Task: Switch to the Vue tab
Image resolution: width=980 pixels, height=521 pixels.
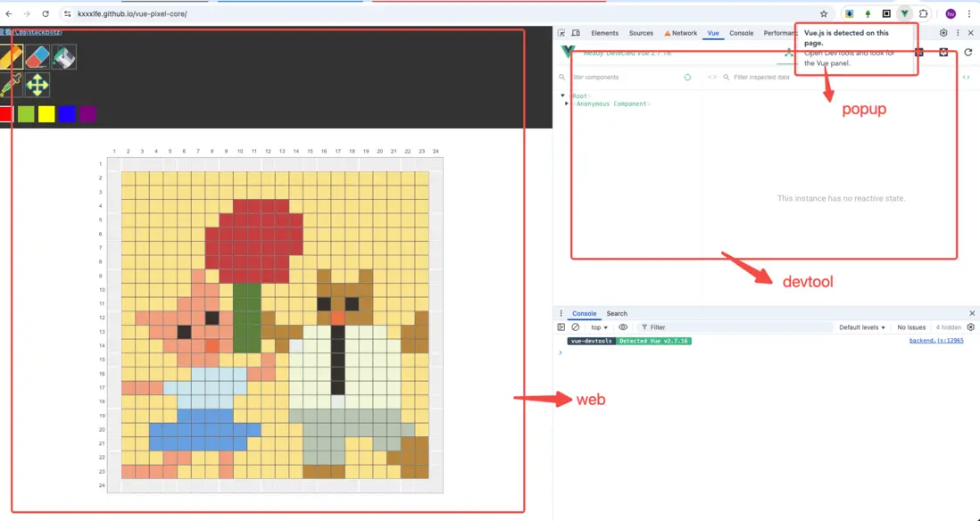Action: tap(713, 33)
